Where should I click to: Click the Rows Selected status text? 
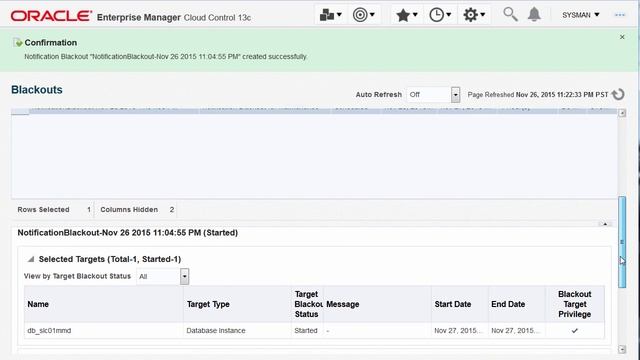(43, 209)
